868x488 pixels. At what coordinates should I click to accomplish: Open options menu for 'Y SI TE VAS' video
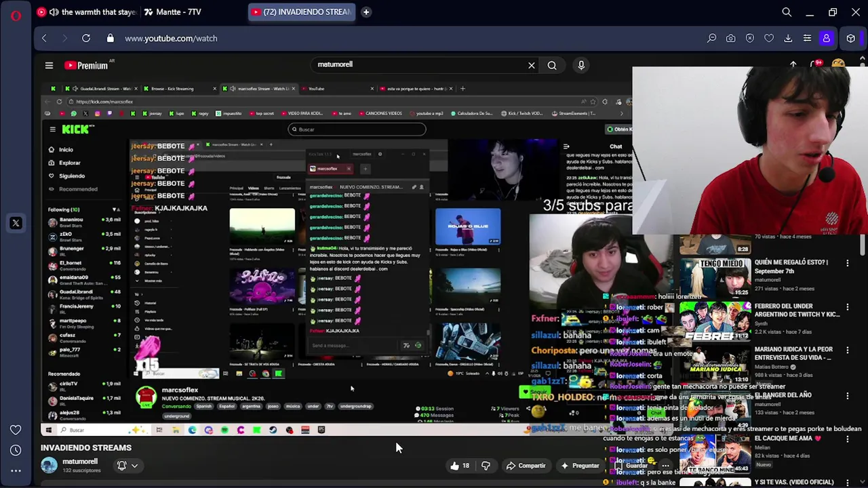tap(847, 482)
